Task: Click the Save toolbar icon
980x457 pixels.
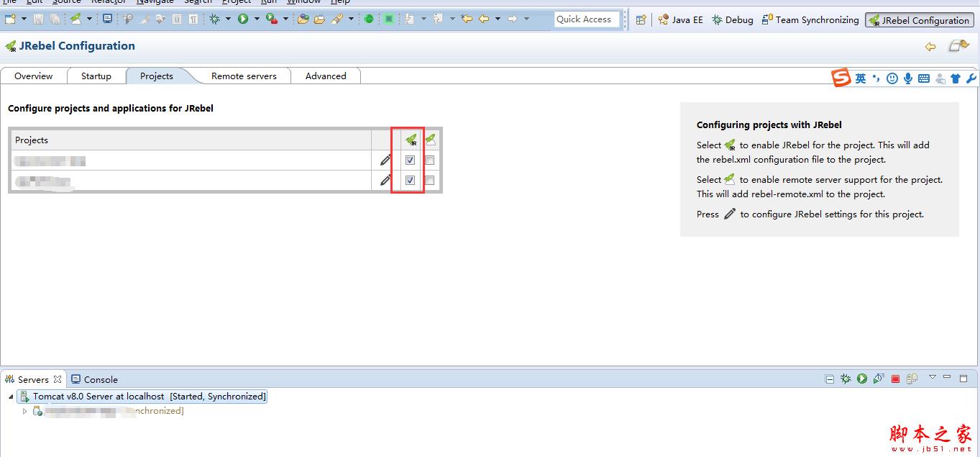Action: (x=38, y=19)
